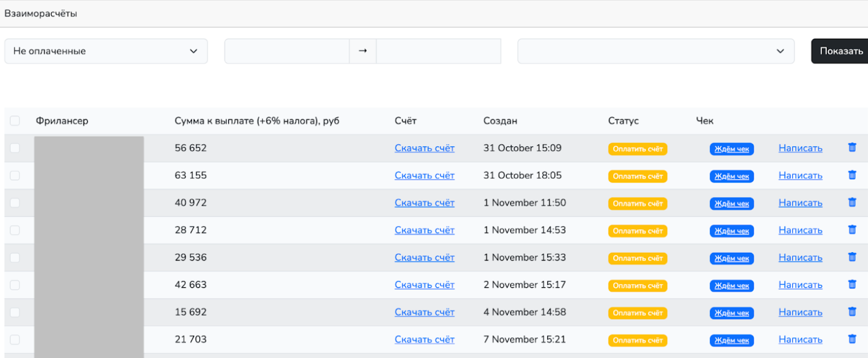Image resolution: width=868 pixels, height=358 pixels.
Task: Remove the 15 692 invoice entry
Action: pos(852,312)
